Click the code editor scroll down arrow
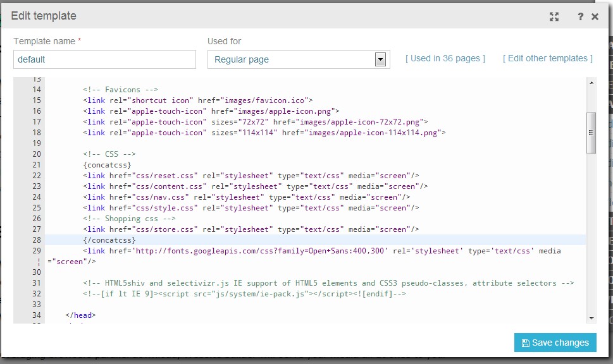 point(591,318)
